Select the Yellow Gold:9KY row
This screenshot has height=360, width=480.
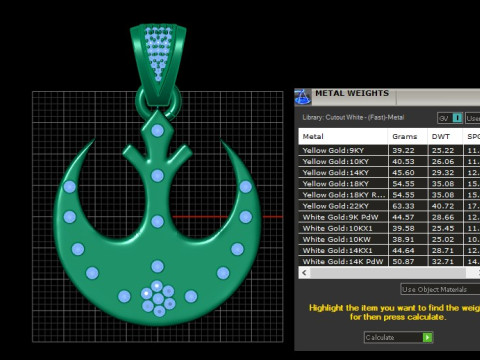[x=389, y=150]
